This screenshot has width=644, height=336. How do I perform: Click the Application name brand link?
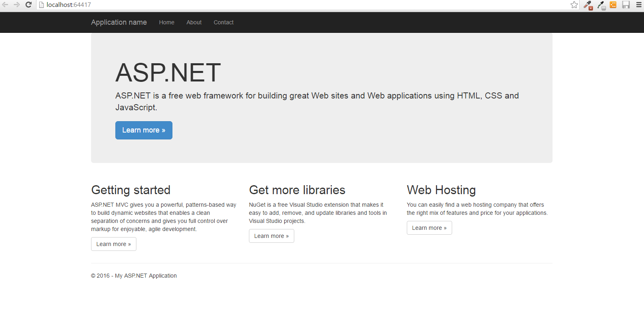[x=119, y=22]
